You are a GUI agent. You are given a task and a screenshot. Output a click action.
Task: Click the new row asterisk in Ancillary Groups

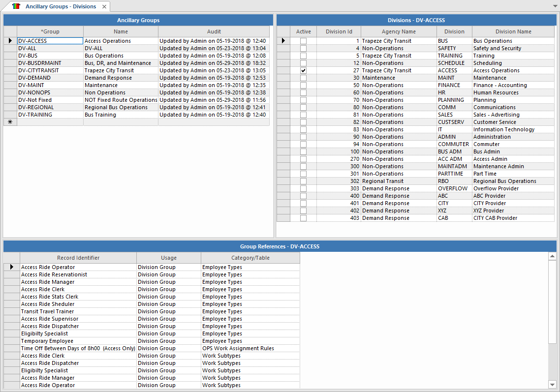point(10,122)
